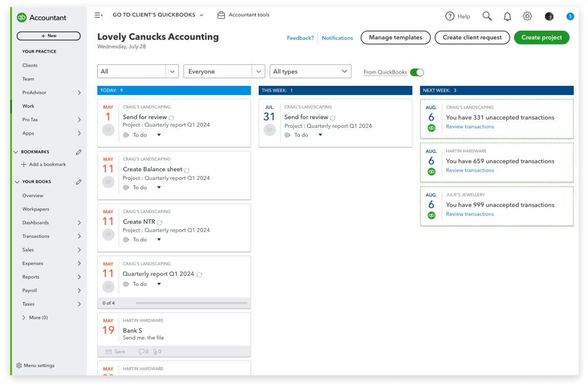Click the attachment paperclip icon on Bank S card
This screenshot has height=387, width=588.
pyautogui.click(x=155, y=351)
